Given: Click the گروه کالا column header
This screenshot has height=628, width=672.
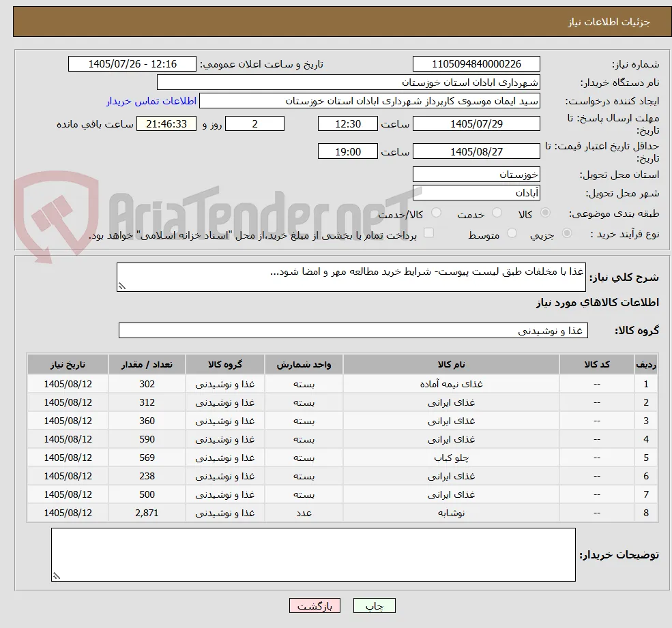Looking at the screenshot, I should (225, 365).
